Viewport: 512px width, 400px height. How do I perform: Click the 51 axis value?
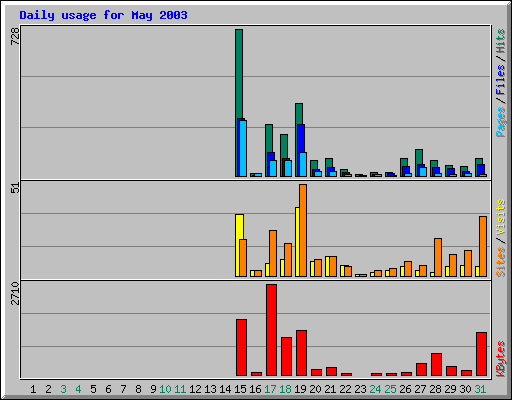(x=15, y=188)
